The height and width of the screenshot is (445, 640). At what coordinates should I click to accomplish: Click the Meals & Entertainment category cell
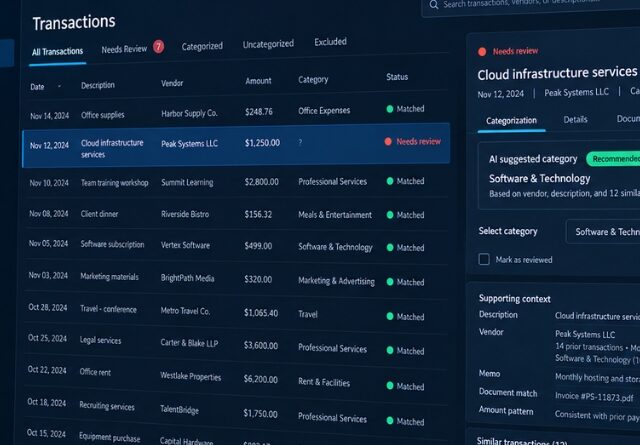point(335,215)
